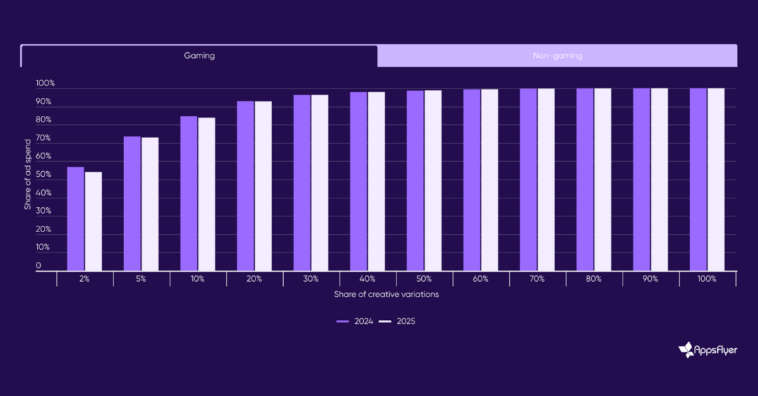Select the 2025 bar at 60%
The image size is (758, 396).
tap(489, 180)
